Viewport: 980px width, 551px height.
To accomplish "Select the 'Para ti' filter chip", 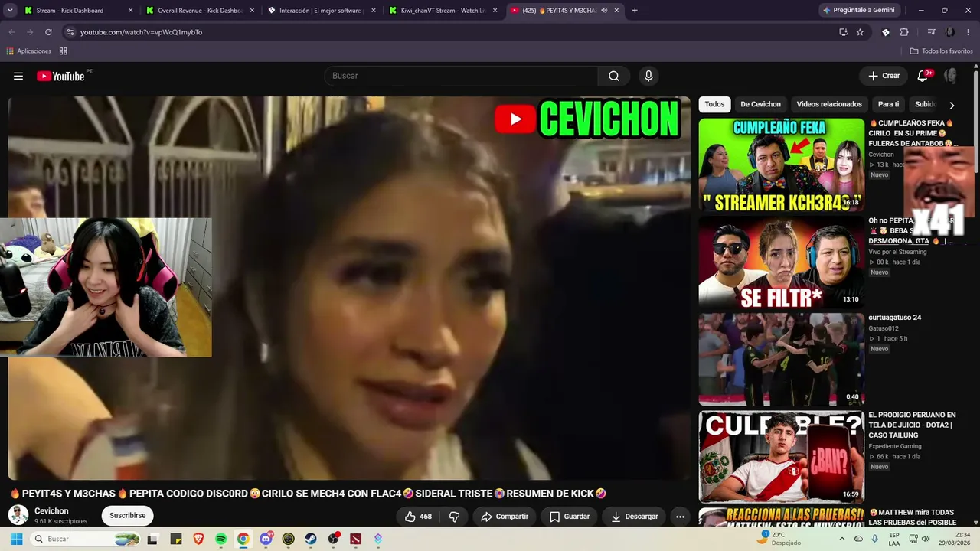I will [x=888, y=104].
